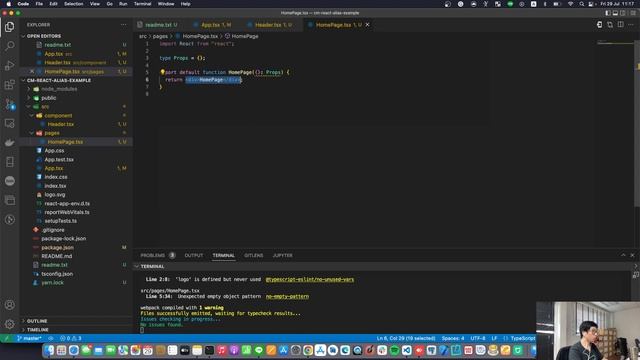Open the Explorer view in activity bar
The height and width of the screenshot is (360, 640).
click(10, 27)
